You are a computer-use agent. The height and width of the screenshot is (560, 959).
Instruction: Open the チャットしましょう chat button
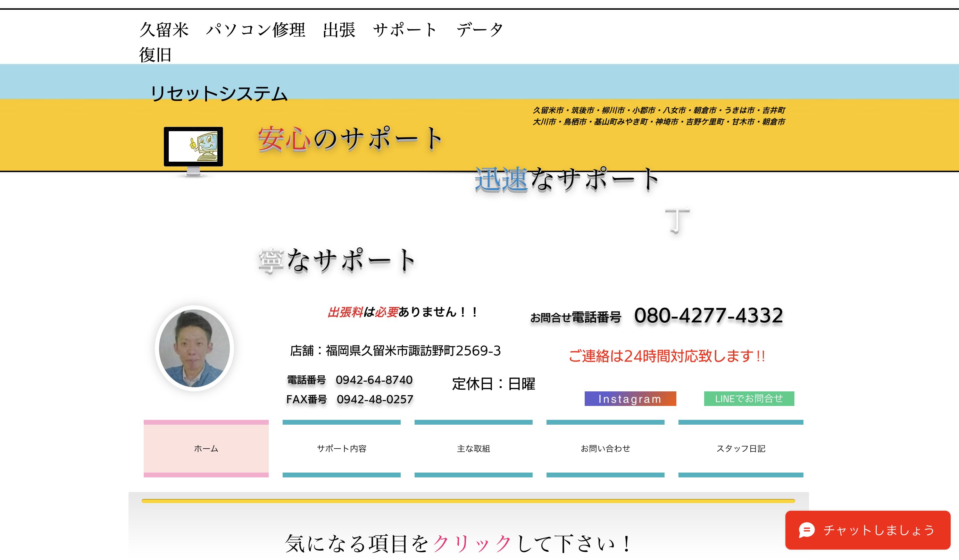868,530
